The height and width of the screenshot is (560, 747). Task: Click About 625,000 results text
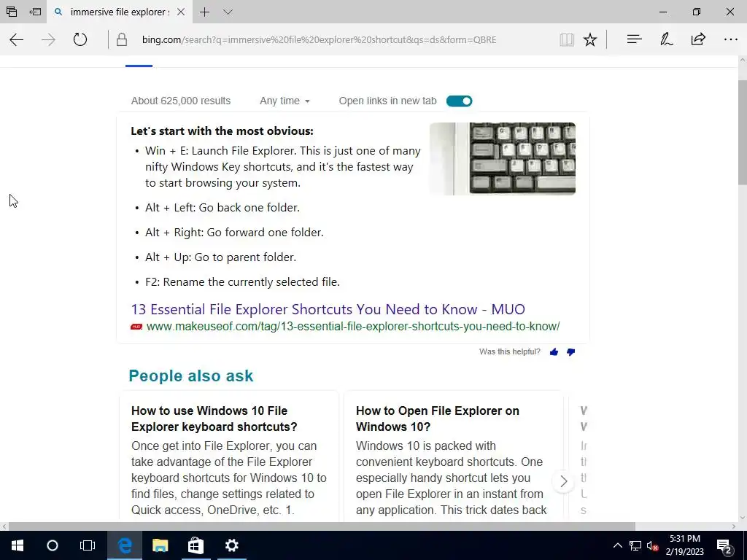(x=181, y=101)
